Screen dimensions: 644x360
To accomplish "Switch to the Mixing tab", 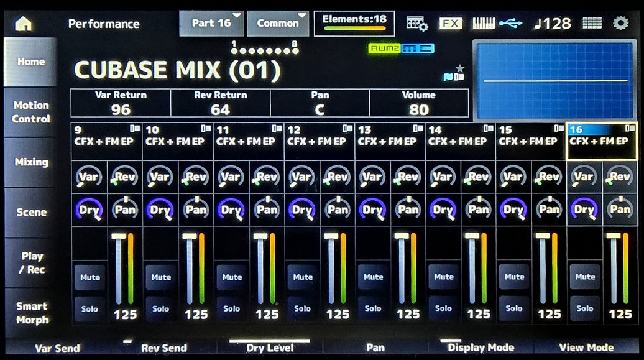I will click(30, 162).
